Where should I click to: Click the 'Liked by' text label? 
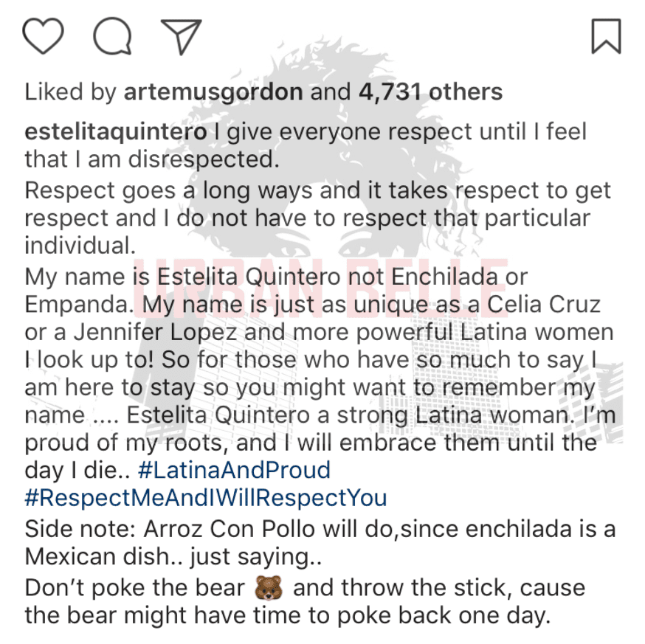[71, 92]
